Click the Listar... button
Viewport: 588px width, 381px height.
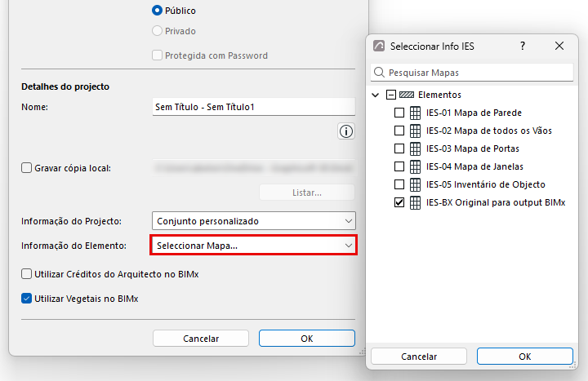point(307,193)
